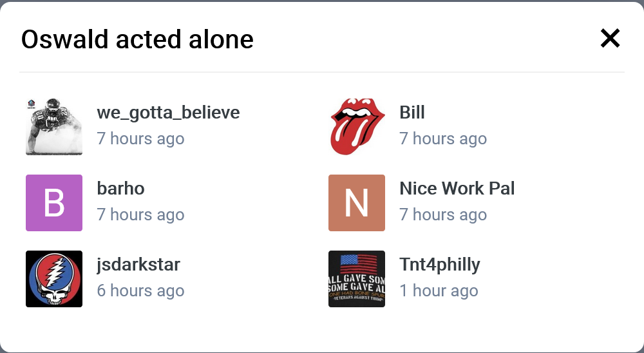Viewport: 644px width, 353px height.
Task: Click jsdarkstar's skull lightning bolt avatar
Action: coord(54,279)
